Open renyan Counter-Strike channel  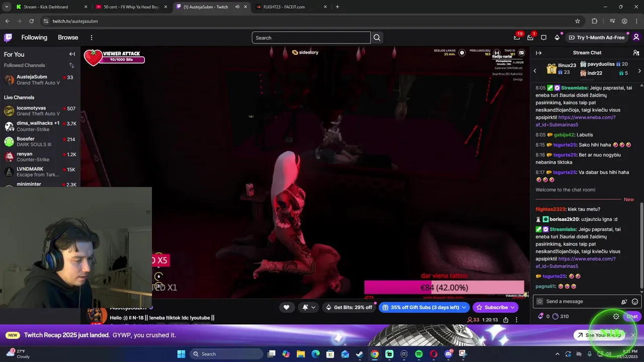(x=40, y=156)
